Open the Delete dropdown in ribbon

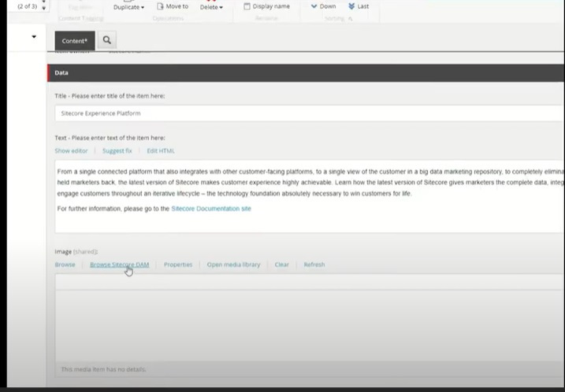coord(211,7)
